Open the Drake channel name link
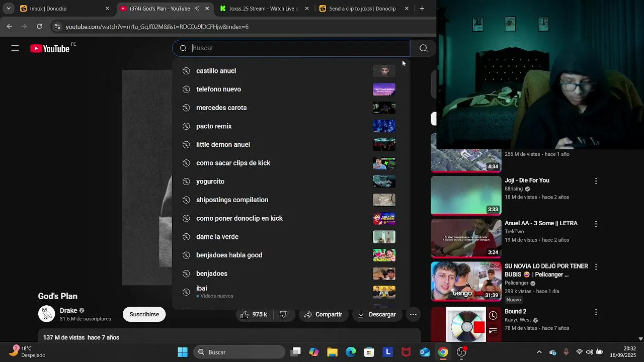This screenshot has height=362, width=644. pos(68,311)
